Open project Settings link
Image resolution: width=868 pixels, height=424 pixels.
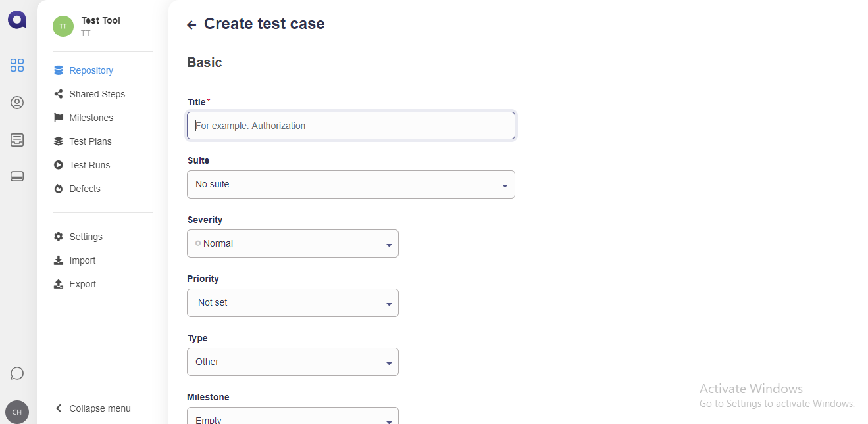(x=86, y=237)
